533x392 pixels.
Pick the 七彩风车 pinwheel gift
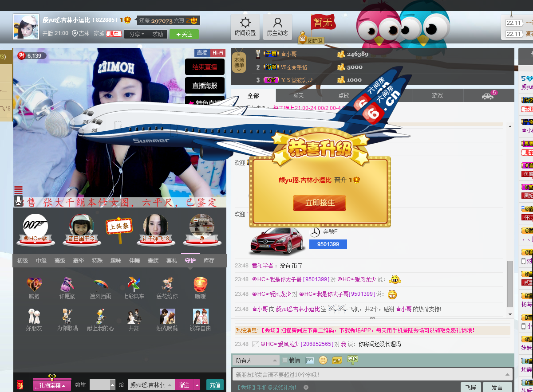coord(134,284)
